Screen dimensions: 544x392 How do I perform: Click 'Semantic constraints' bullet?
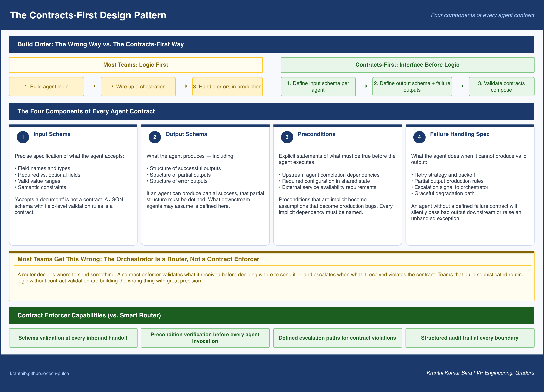(x=40, y=187)
